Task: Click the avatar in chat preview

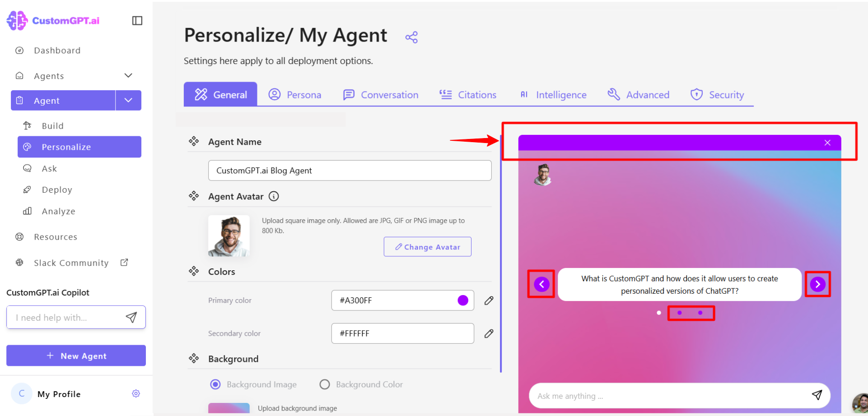Action: pos(542,175)
